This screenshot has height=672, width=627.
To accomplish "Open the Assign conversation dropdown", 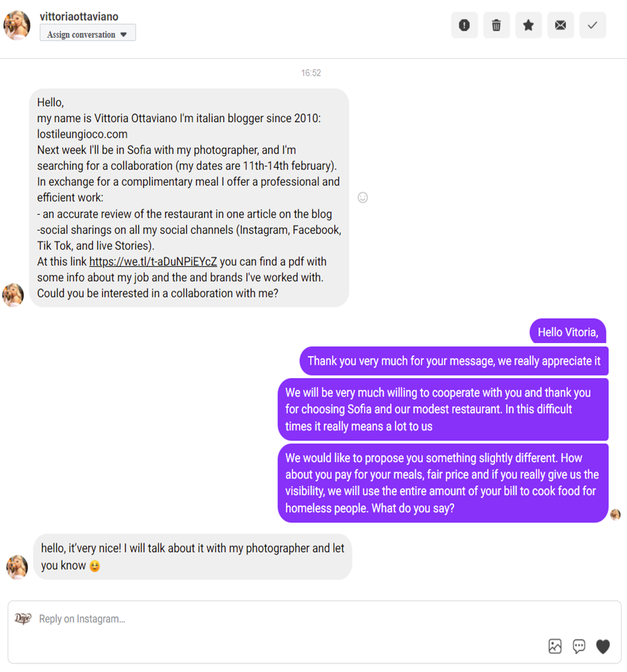I will coord(88,33).
